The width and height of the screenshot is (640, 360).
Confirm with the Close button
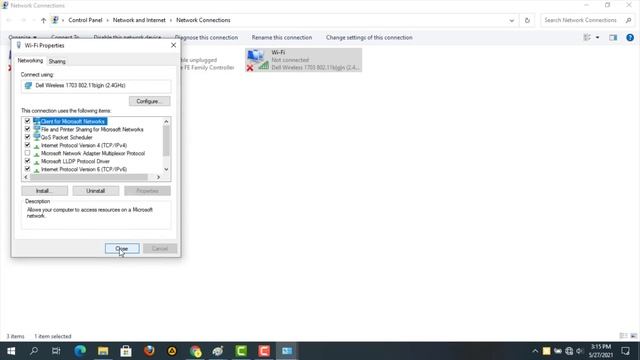point(122,249)
